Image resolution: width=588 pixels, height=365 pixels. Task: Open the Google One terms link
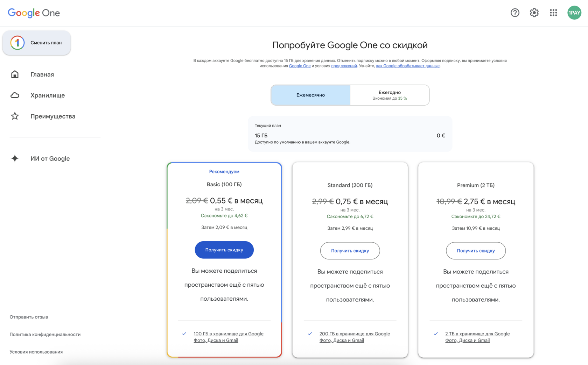300,66
